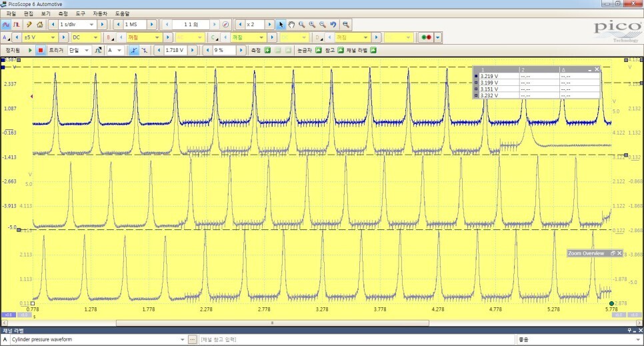This screenshot has height=346, width=644.
Task: Add measurement with green plus icon
Action: pyautogui.click(x=267, y=50)
